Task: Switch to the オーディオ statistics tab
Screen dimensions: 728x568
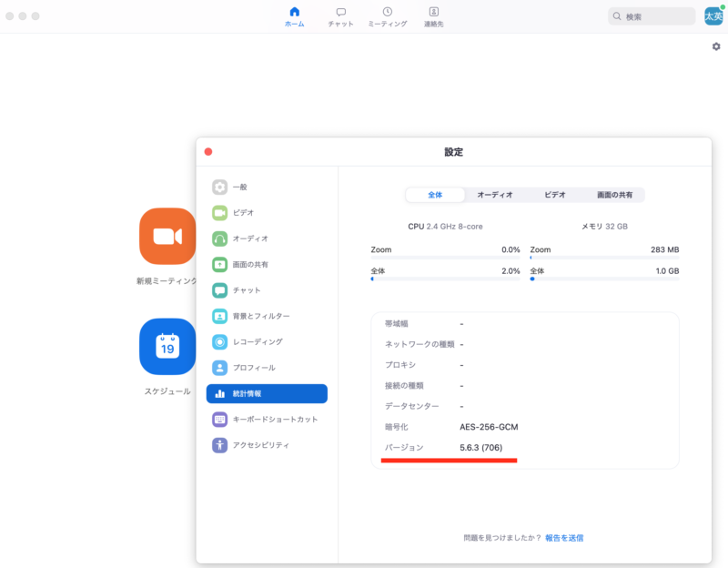Action: click(495, 195)
